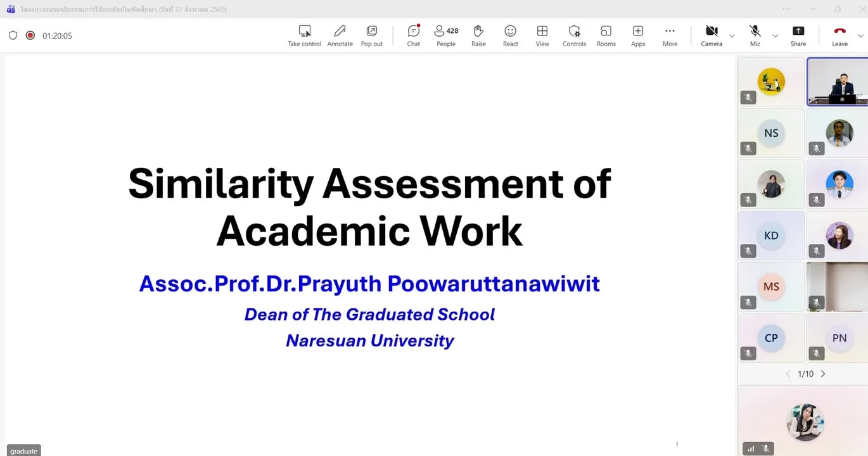This screenshot has width=868, height=456.
Task: Click the Microsoft Teams logo in title bar
Action: (11, 9)
